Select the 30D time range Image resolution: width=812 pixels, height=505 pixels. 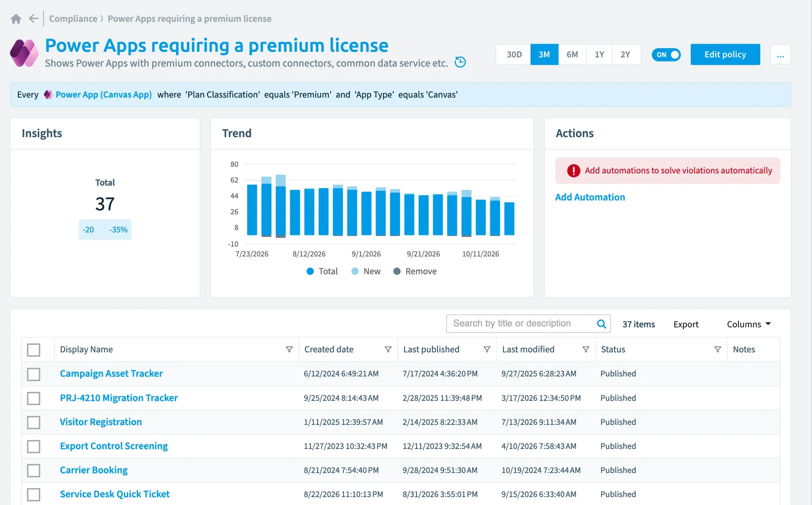pyautogui.click(x=514, y=55)
